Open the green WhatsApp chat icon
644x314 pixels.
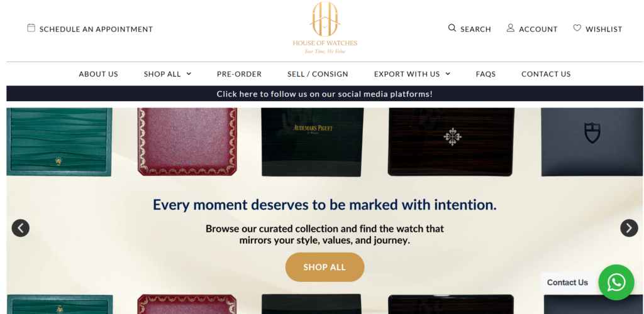click(x=616, y=282)
